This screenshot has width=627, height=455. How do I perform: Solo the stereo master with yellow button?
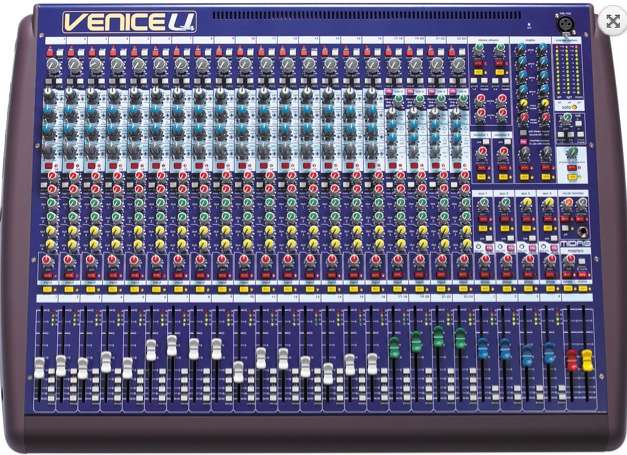568,288
